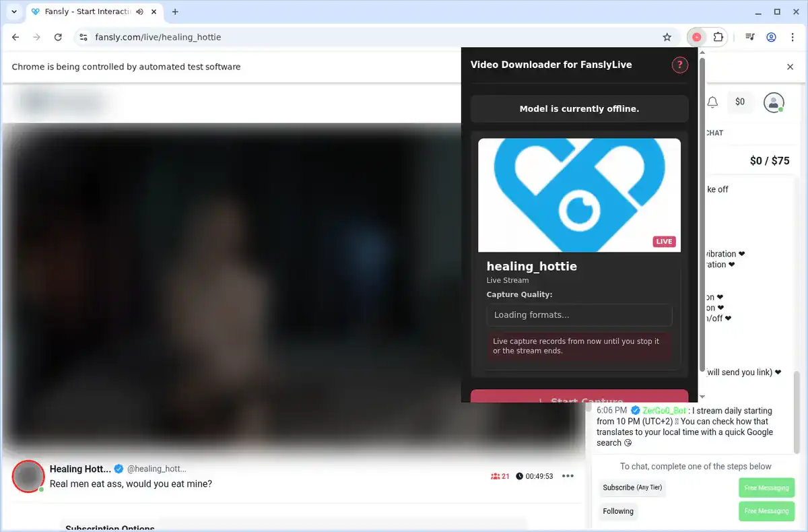Viewport: 808px width, 532px height.
Task: Open Chrome's three-dot menu
Action: coord(792,37)
